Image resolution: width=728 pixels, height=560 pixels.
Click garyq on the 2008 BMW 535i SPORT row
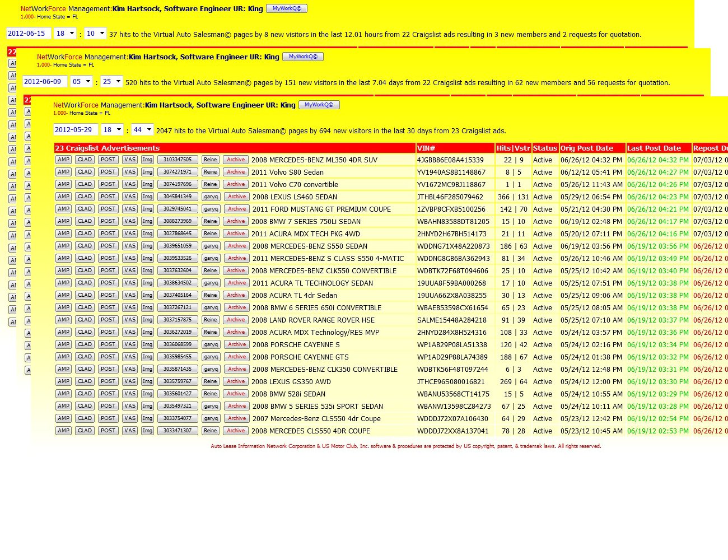[211, 406]
